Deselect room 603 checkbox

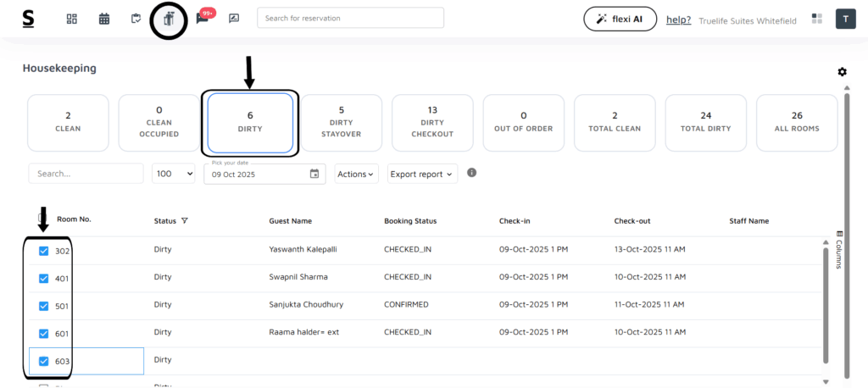pyautogui.click(x=44, y=362)
